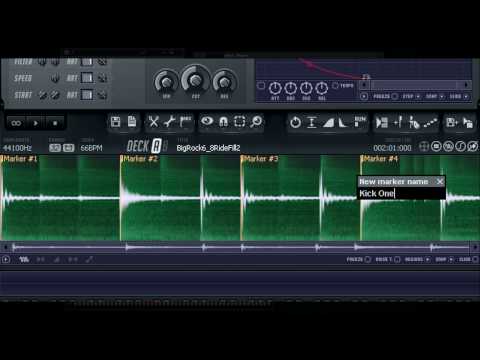
Task: Open the envelope STEP dropdown
Action: pyautogui.click(x=412, y=96)
